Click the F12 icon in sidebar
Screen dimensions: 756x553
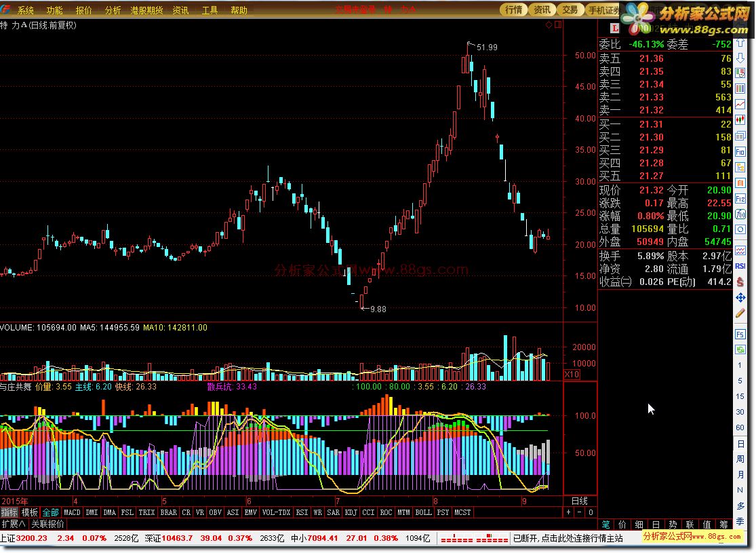click(740, 199)
